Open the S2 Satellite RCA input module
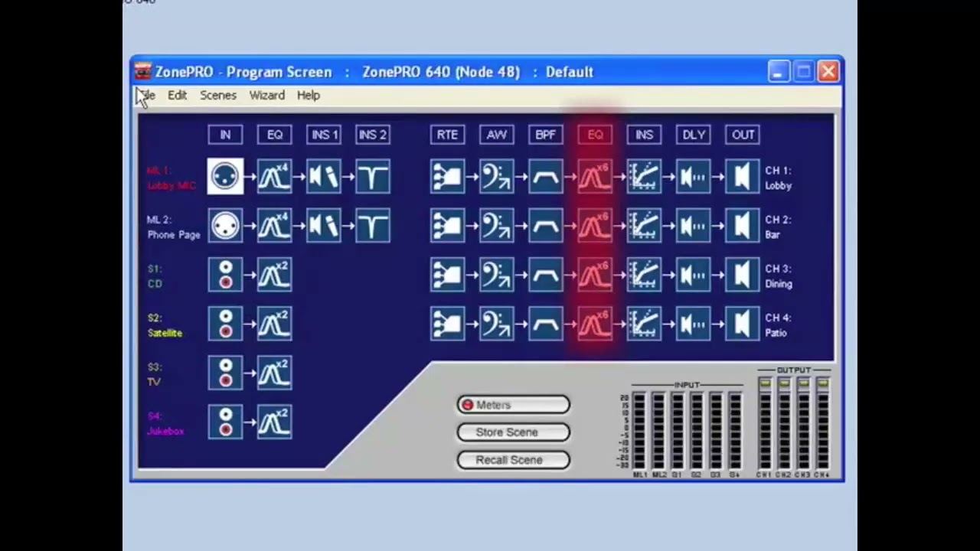Viewport: 980px width, 551px height. point(225,324)
